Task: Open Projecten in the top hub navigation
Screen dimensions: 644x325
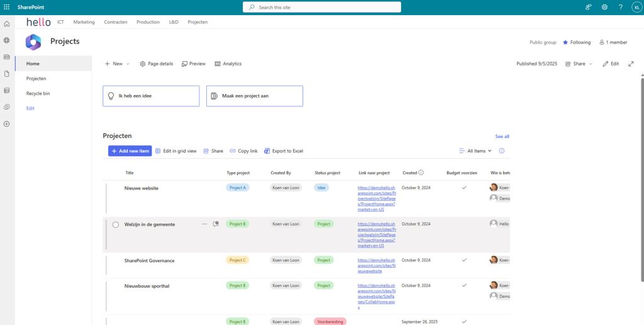Action: pos(197,22)
